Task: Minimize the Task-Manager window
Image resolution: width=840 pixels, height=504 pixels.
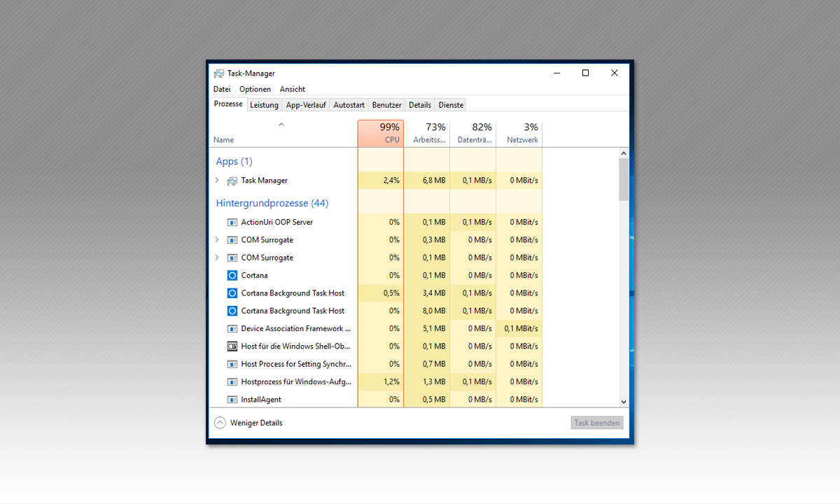Action: tap(557, 73)
